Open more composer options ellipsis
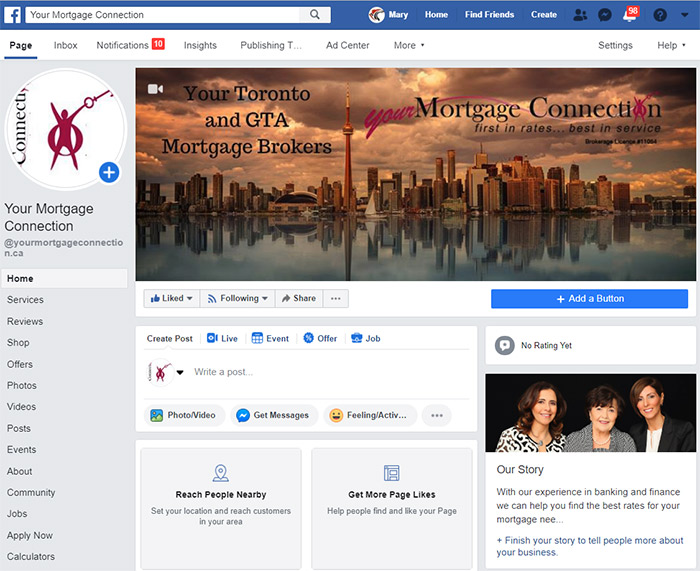This screenshot has width=700, height=571. click(437, 415)
